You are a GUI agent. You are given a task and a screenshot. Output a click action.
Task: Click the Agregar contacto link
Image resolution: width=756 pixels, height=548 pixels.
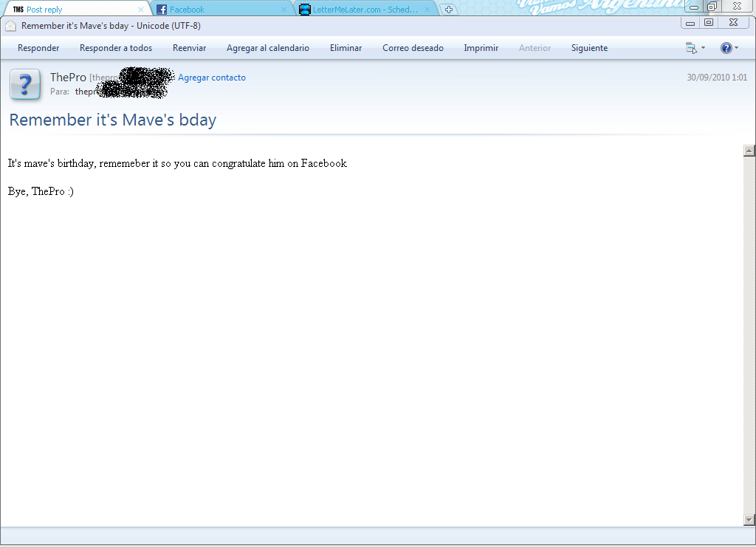click(x=212, y=78)
